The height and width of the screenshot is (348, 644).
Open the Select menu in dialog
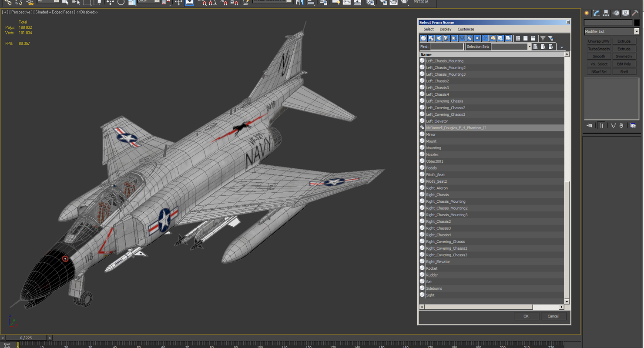click(429, 29)
